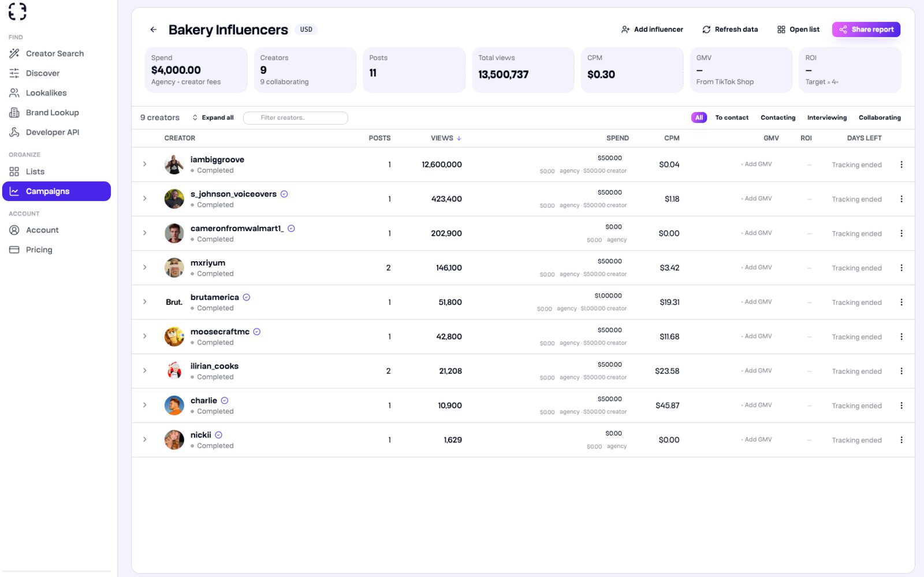The image size is (924, 577).
Task: Expand the nickii row chevron
Action: pyautogui.click(x=145, y=440)
